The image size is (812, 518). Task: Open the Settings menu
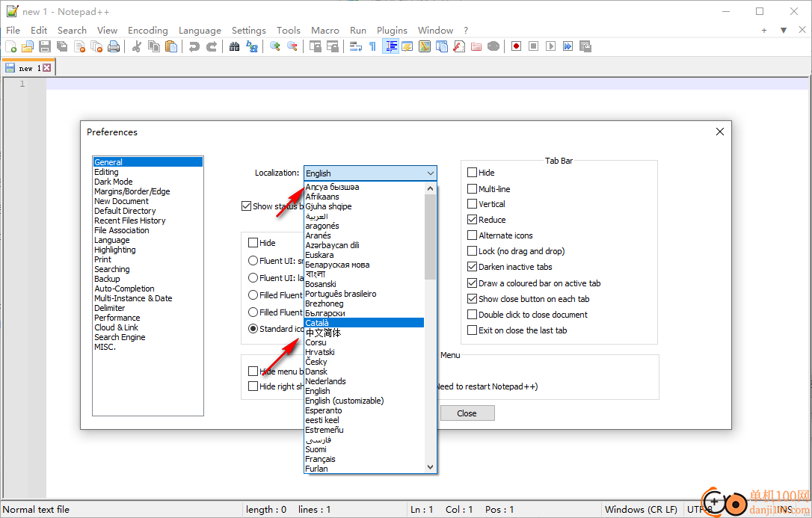(x=248, y=31)
